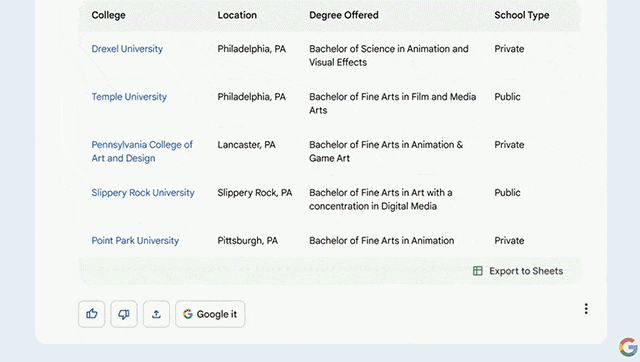This screenshot has height=362, width=640.
Task: Click the Location column header
Action: tap(237, 15)
